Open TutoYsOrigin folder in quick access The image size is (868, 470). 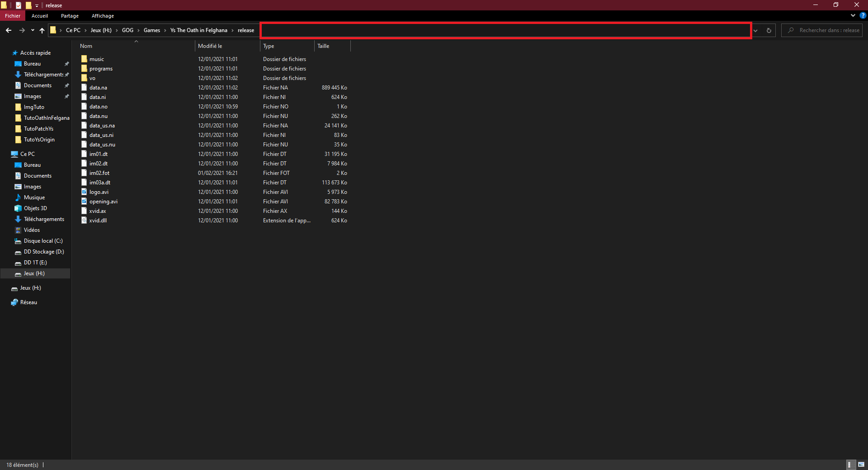(39, 140)
